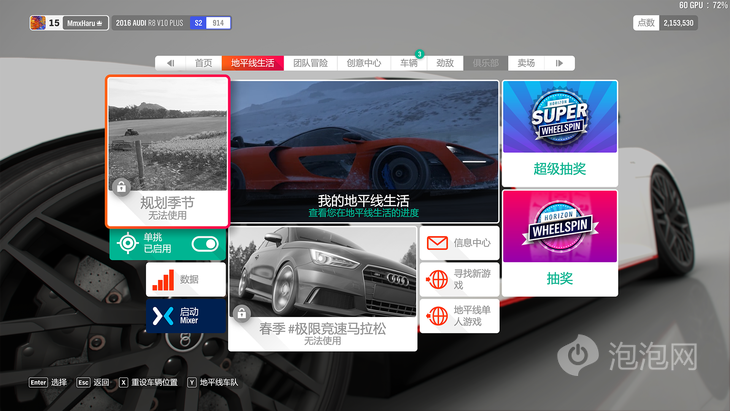Viewport: 730px width, 411px height.
Task: Launch Mixer via 启动 Mixer tile
Action: (x=186, y=316)
